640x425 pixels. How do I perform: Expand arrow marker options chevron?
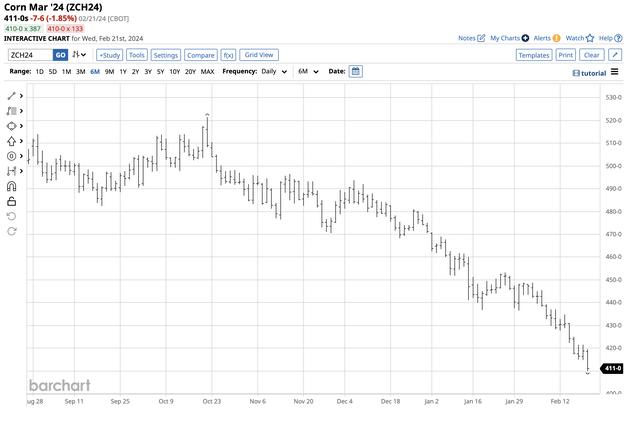point(21,141)
